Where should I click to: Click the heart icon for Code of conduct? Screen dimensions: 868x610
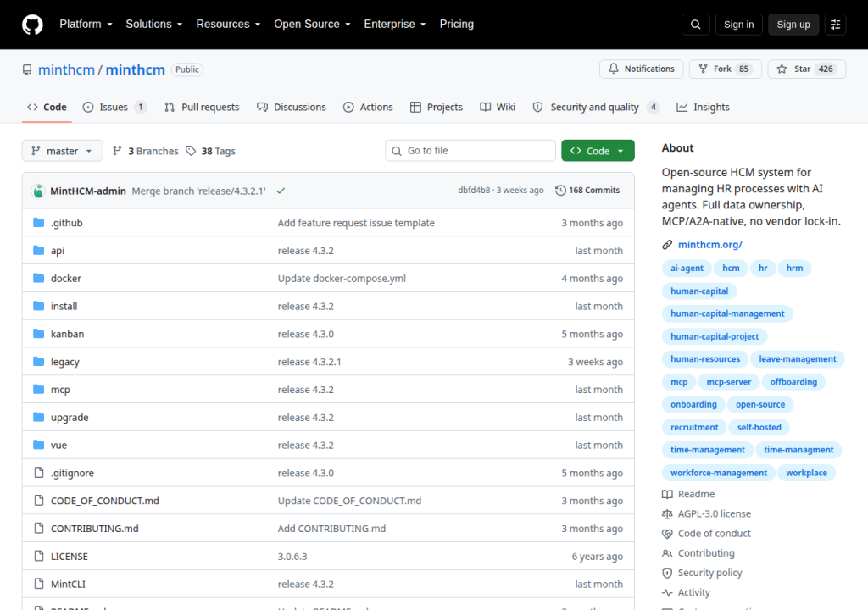(667, 534)
